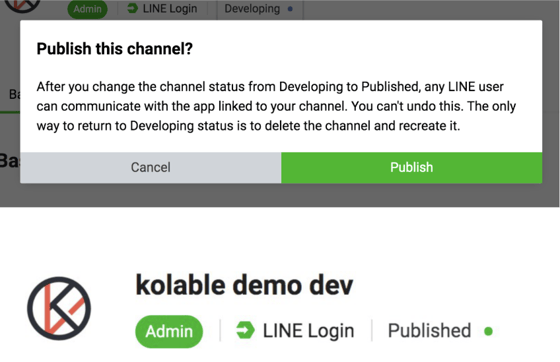Select the green Admin badge below kolable demo dev
Screen dimensions: 560x362
point(169,331)
